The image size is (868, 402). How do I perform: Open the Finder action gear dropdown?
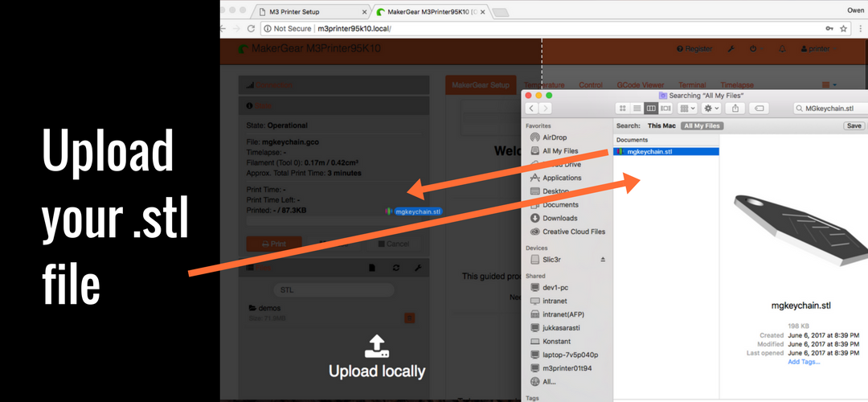[711, 108]
